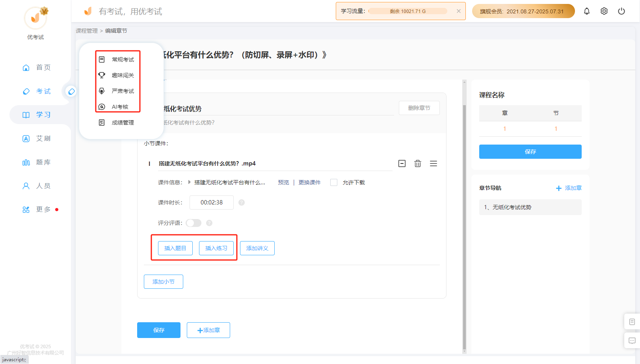Open 艾刷 section in sidebar
This screenshot has height=364, width=640.
pos(36,139)
